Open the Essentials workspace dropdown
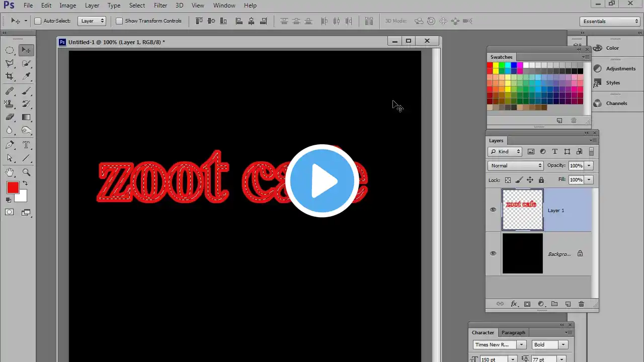The height and width of the screenshot is (362, 644). pos(609,21)
